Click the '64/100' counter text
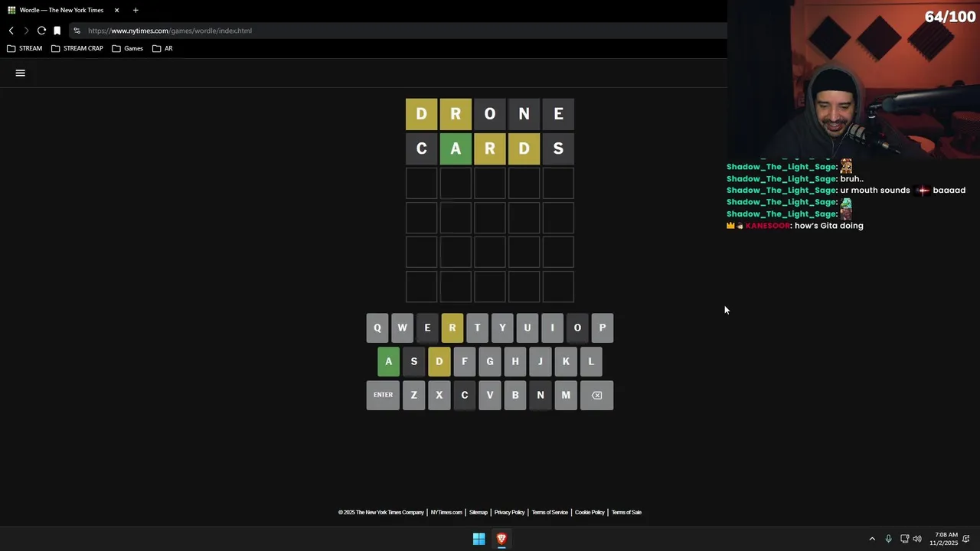The image size is (980, 551). (x=949, y=17)
